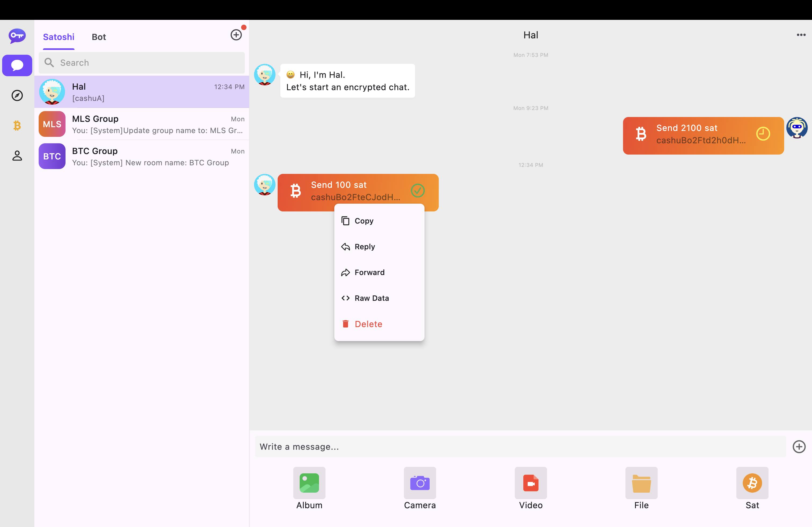Open the compass browser sidebar icon

tap(17, 96)
